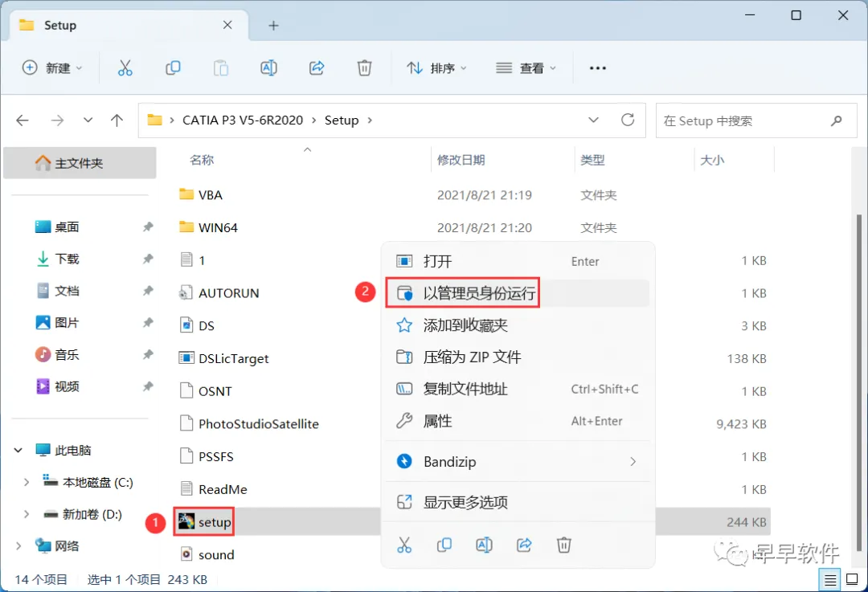Click the Copy icon in the top toolbar

[x=173, y=68]
